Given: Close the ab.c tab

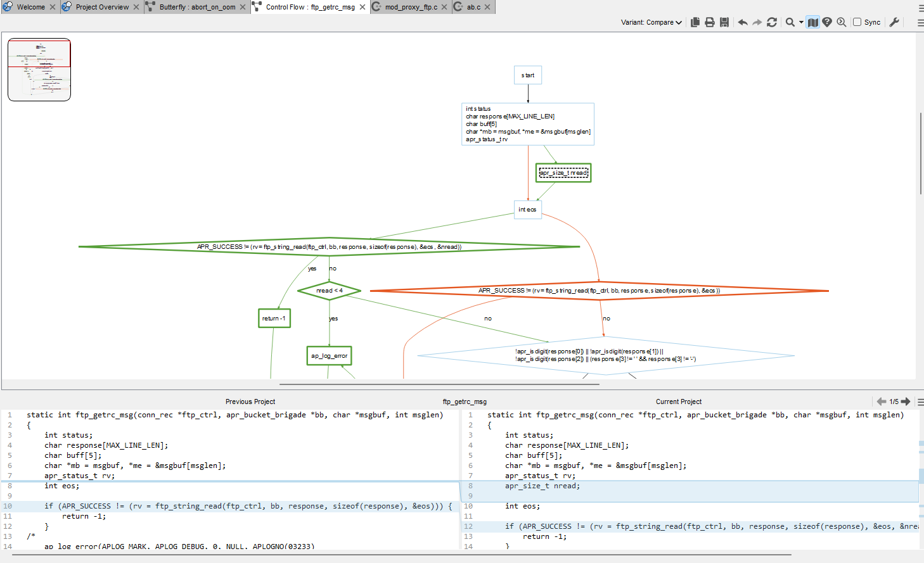Looking at the screenshot, I should click(487, 7).
